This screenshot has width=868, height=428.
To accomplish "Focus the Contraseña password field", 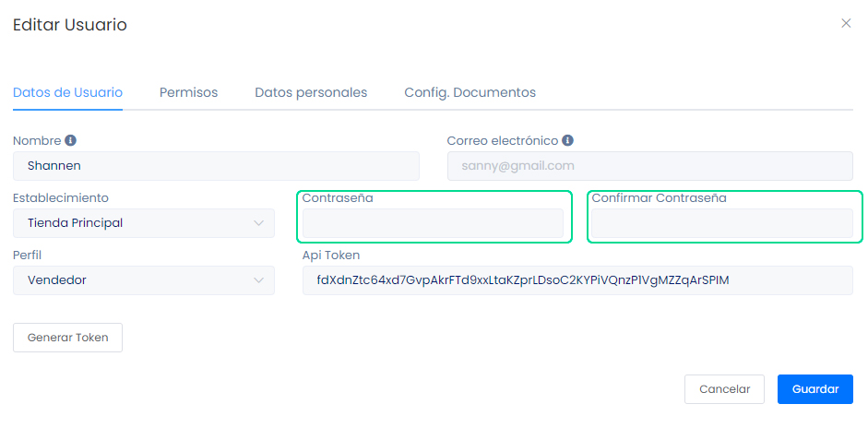I will point(433,223).
